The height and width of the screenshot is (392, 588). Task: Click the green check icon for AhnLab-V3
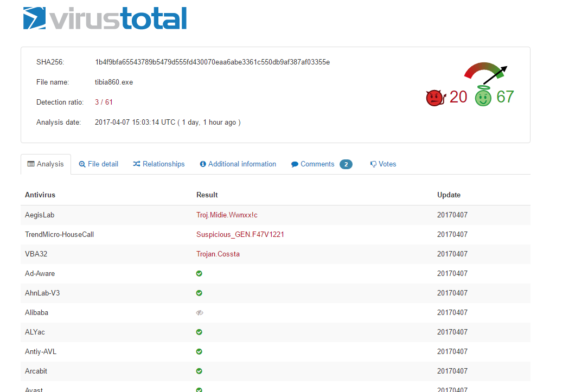(x=199, y=293)
